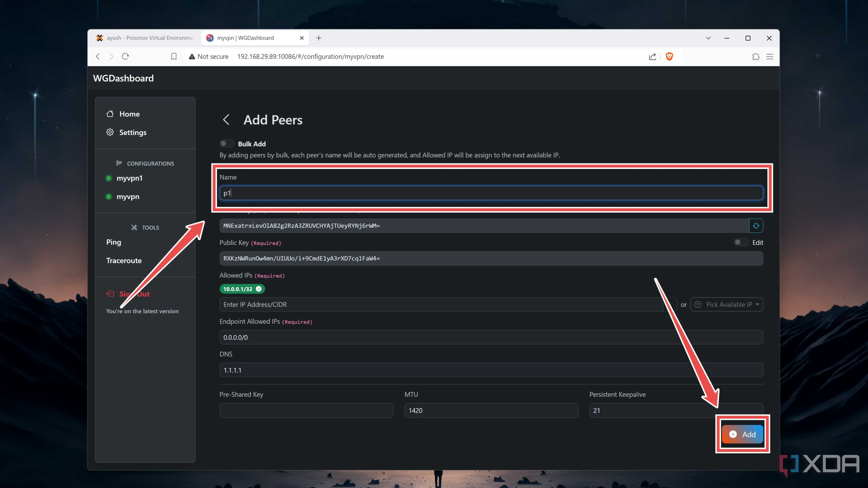Screen dimensions: 868x488
Task: Open a new browser tab
Action: pyautogui.click(x=318, y=38)
